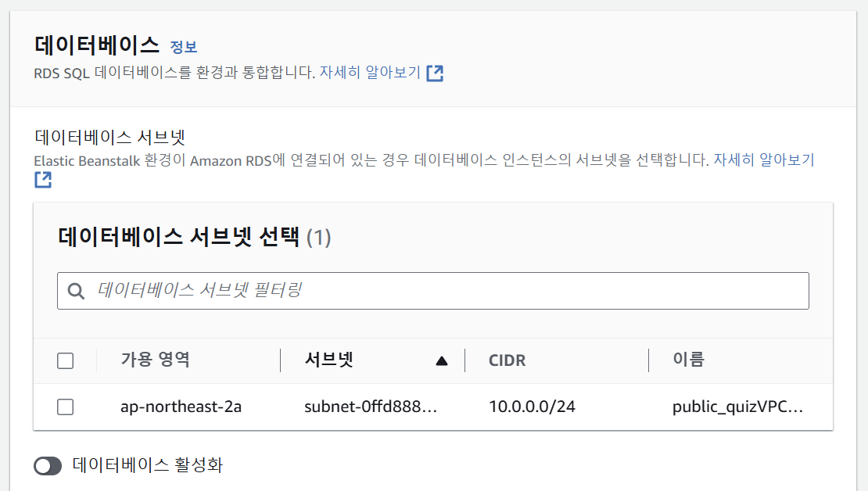Check the select-all checkbox in the table header
Viewport: 868px width, 491px height.
(66, 360)
